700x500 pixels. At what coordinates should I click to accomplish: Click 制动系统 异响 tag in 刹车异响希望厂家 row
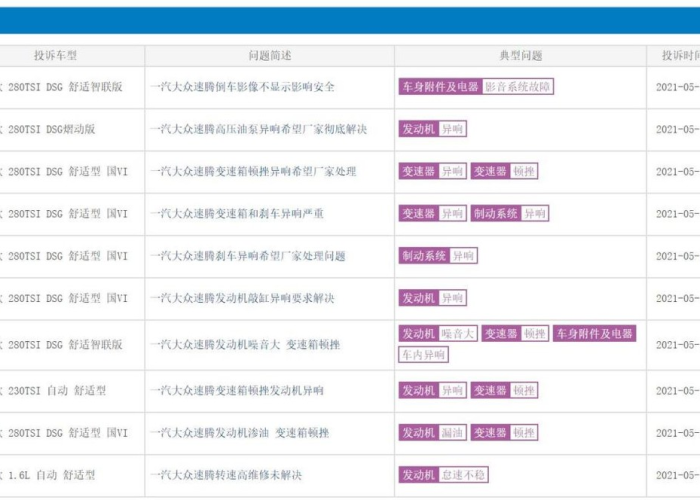click(x=438, y=256)
